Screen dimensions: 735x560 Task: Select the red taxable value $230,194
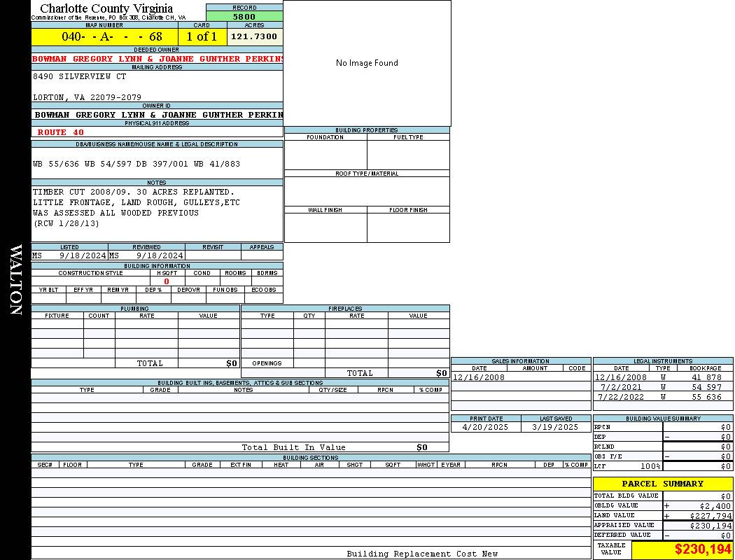[x=703, y=550]
